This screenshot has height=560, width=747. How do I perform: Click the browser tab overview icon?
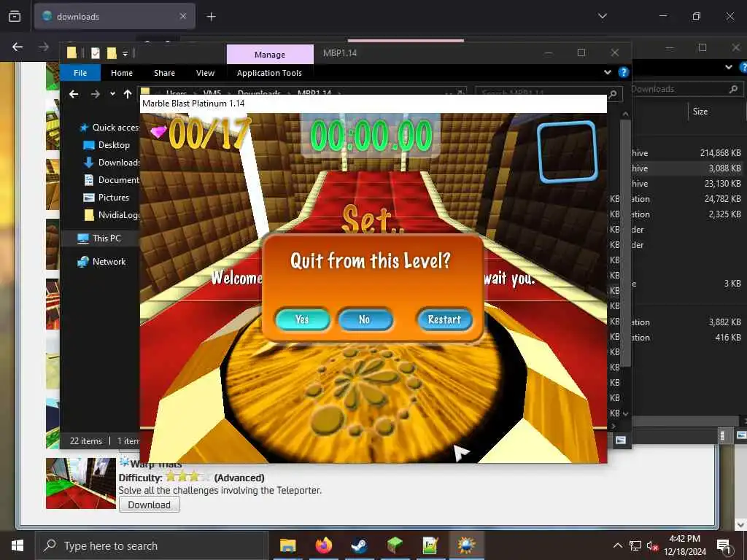coord(15,16)
